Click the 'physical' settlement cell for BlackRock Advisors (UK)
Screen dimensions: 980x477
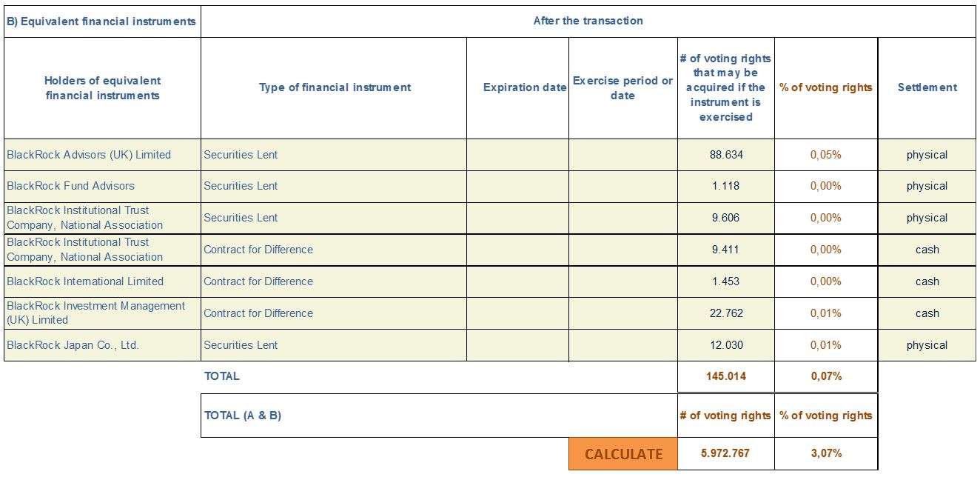[927, 155]
